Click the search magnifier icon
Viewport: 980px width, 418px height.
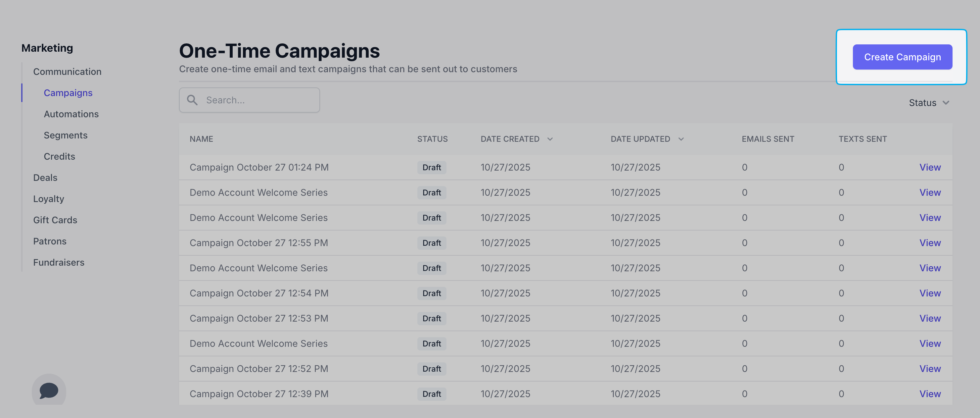click(192, 100)
